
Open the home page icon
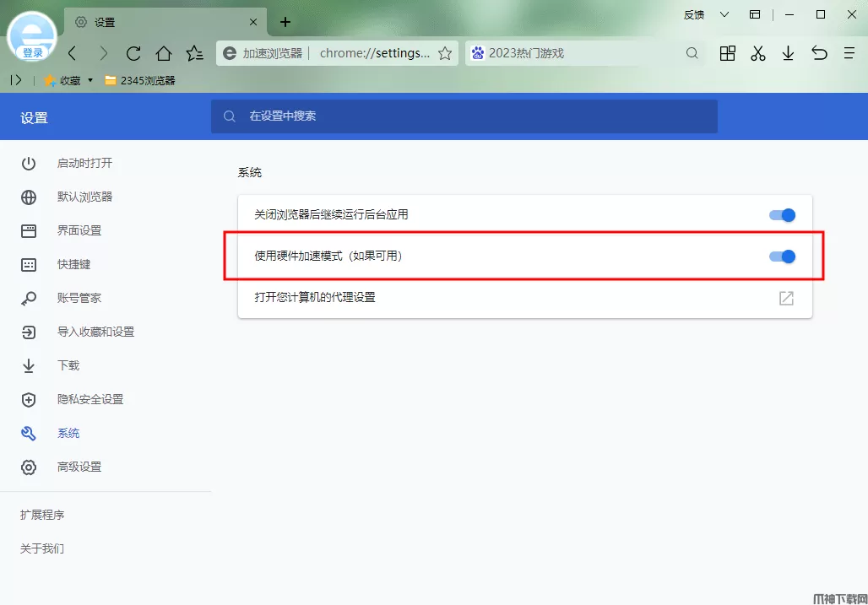(x=164, y=53)
